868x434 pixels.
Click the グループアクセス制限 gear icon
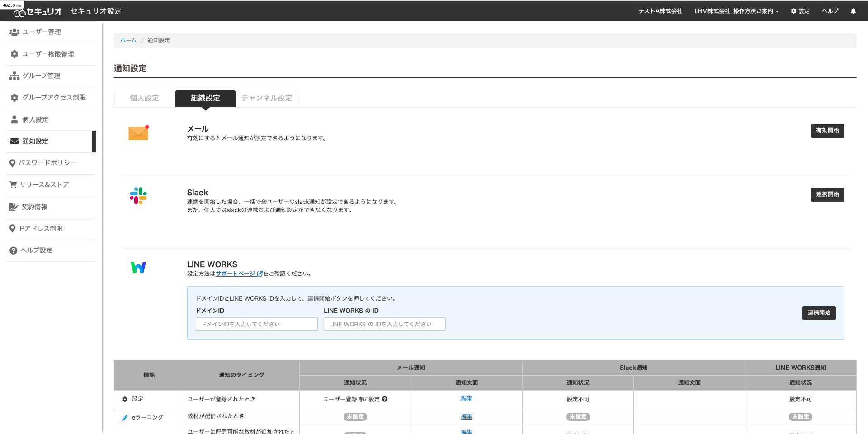pos(14,98)
